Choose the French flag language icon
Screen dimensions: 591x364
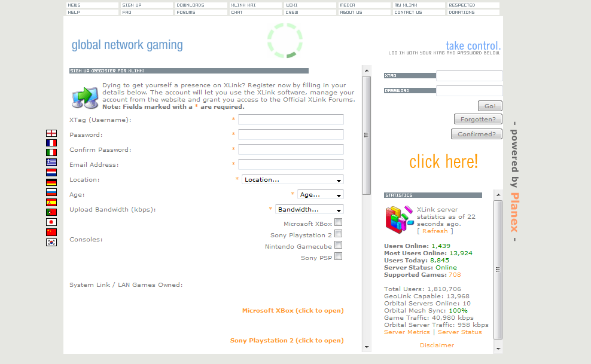coord(51,143)
